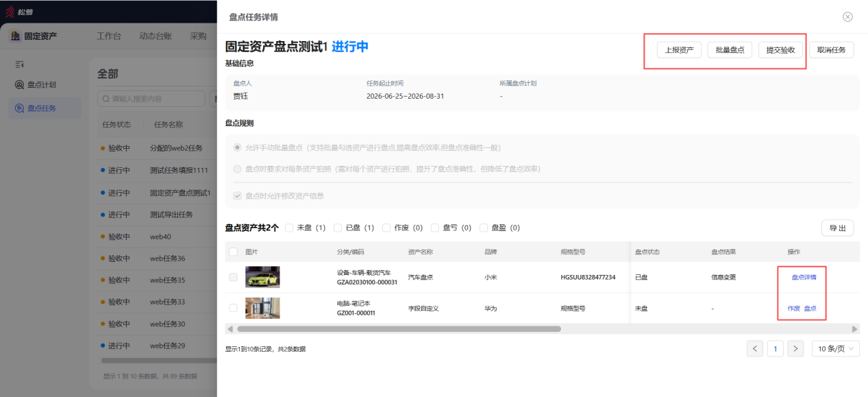The width and height of the screenshot is (868, 397).
Task: Switch to the 动态台账 tab
Action: pos(156,36)
